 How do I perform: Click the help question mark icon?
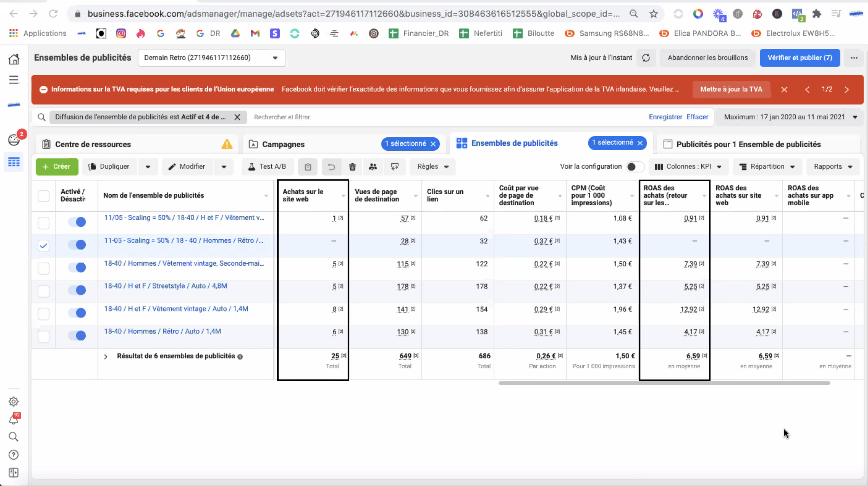pyautogui.click(x=14, y=455)
